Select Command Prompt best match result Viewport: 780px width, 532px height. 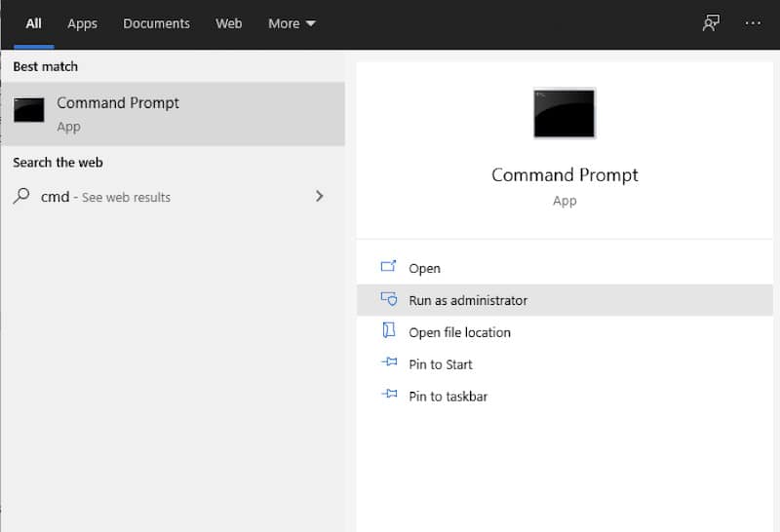[x=174, y=114]
